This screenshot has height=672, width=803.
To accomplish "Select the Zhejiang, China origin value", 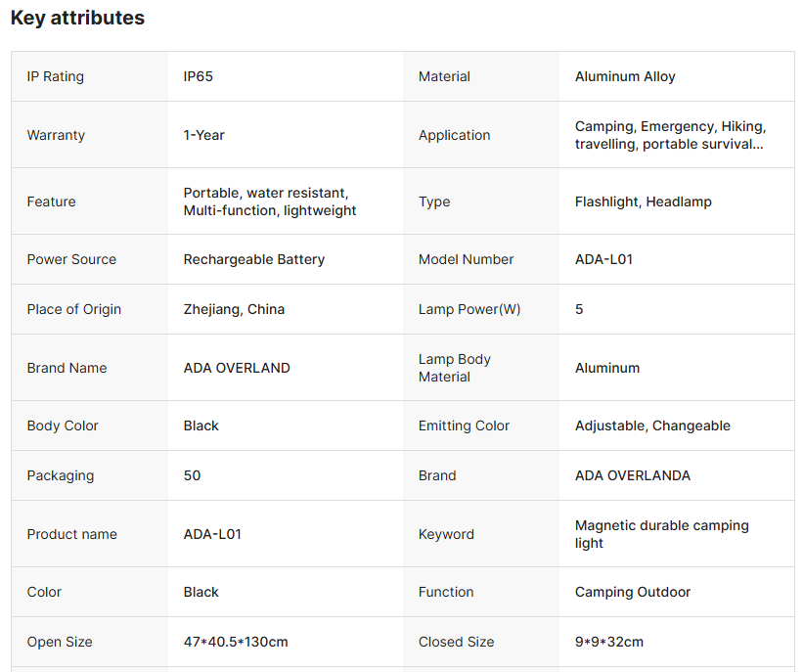I will [x=234, y=309].
